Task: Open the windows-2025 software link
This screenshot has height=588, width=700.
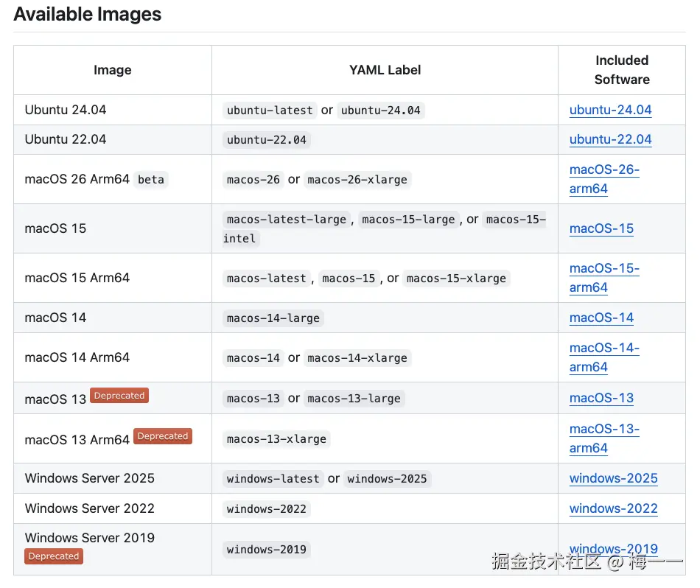Action: tap(613, 478)
